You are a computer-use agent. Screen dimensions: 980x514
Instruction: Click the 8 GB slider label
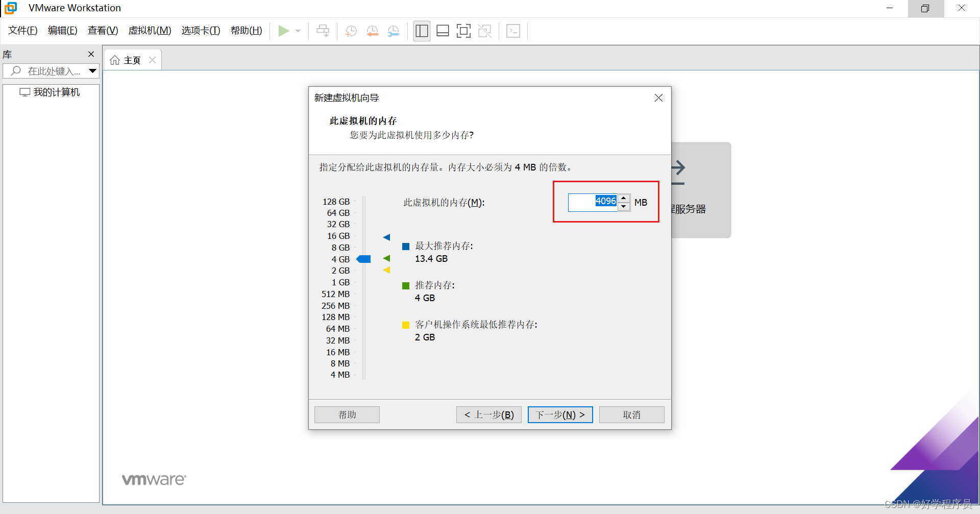[340, 248]
